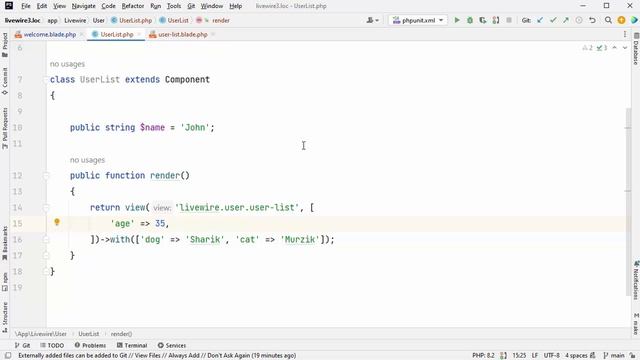Run the phpunit.xml configuration
This screenshot has width=640, height=360.
pos(457,20)
